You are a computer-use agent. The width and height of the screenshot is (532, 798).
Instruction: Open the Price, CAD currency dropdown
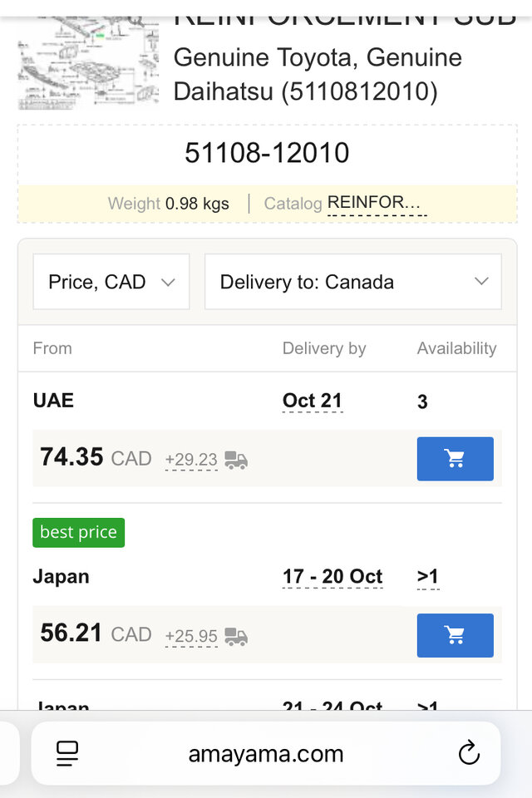111,282
